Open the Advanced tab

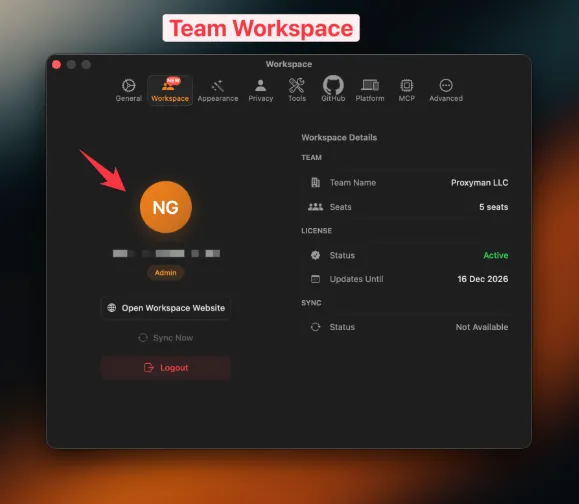446,90
